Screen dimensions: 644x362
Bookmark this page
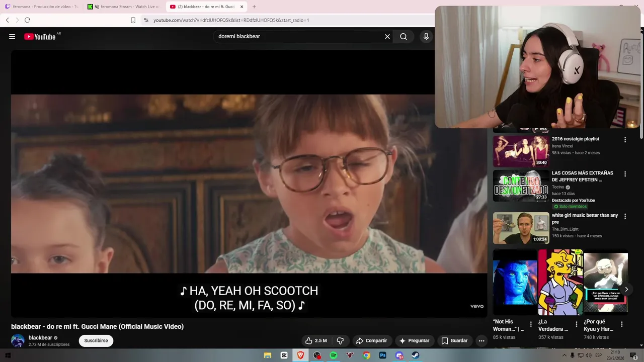pos(133,20)
